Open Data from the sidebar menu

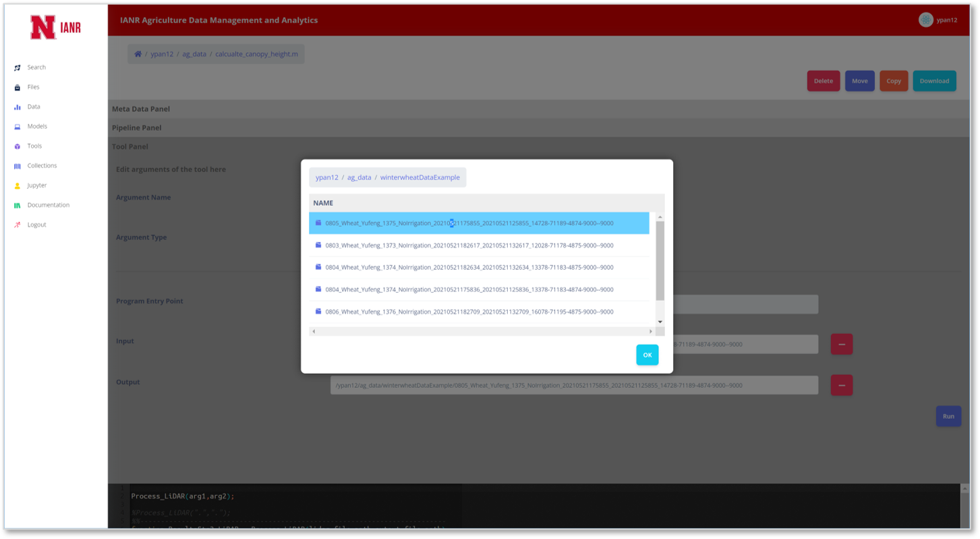(34, 107)
